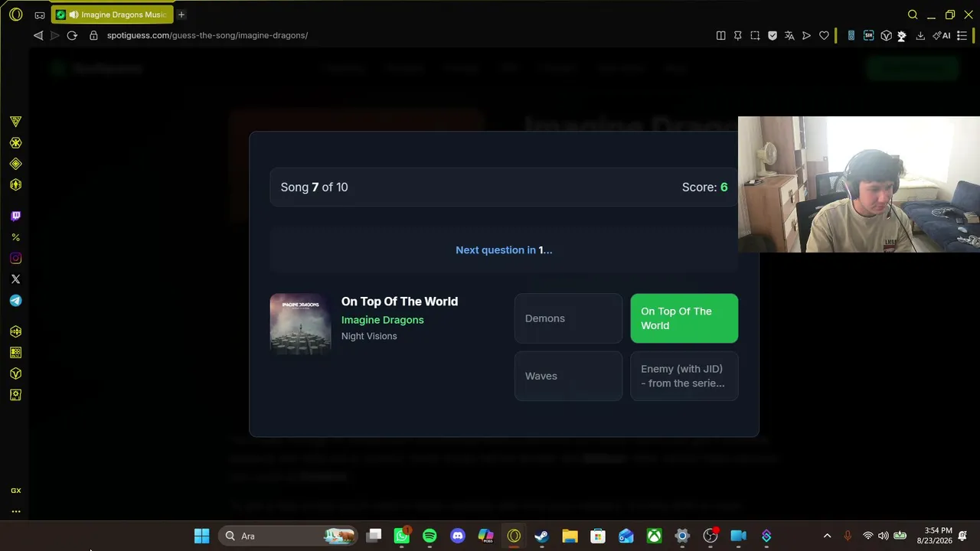The image size is (980, 551).
Task: Switch to the Imagine Dragons Music tab
Action: point(113,15)
